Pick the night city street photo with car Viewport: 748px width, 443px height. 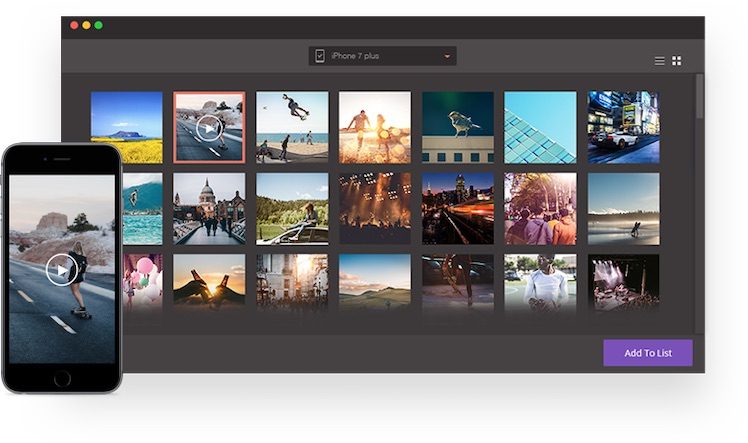(623, 127)
